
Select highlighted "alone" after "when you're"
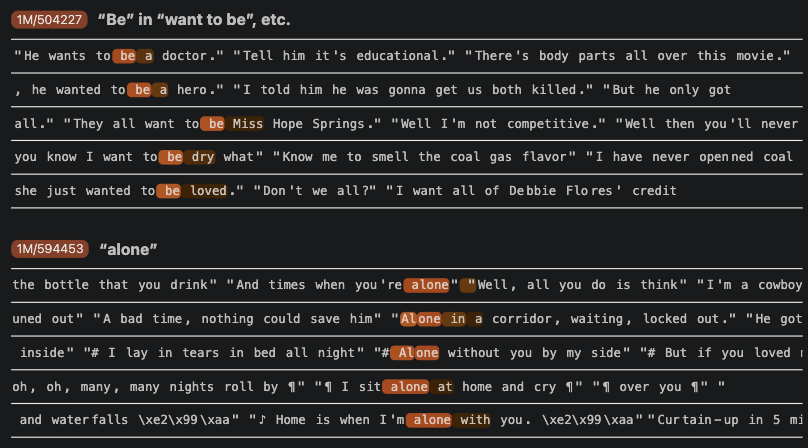428,285
